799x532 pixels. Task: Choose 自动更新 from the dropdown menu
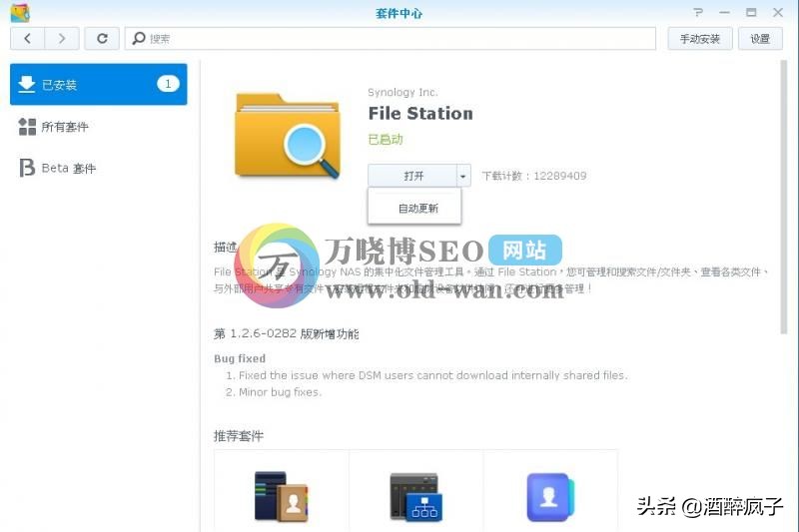(414, 208)
